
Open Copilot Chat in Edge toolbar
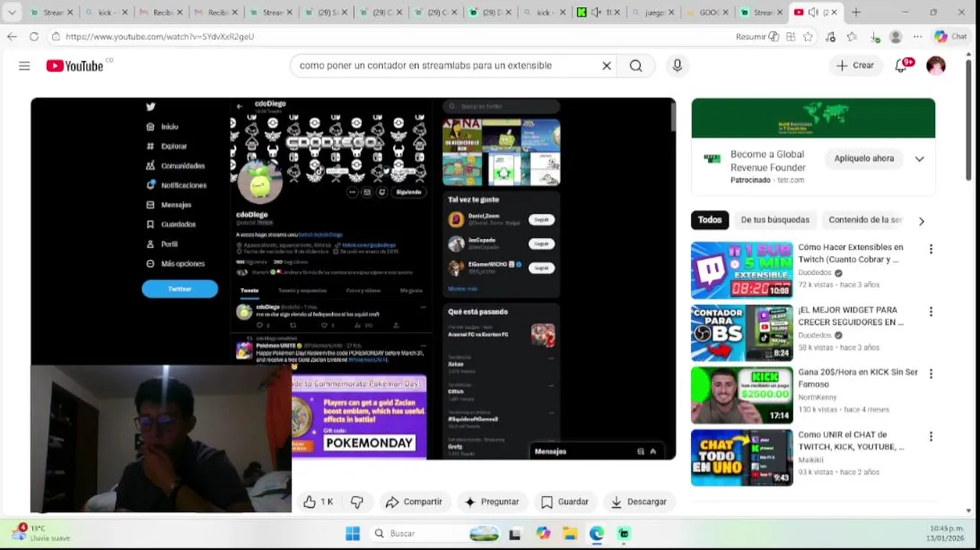tap(951, 37)
